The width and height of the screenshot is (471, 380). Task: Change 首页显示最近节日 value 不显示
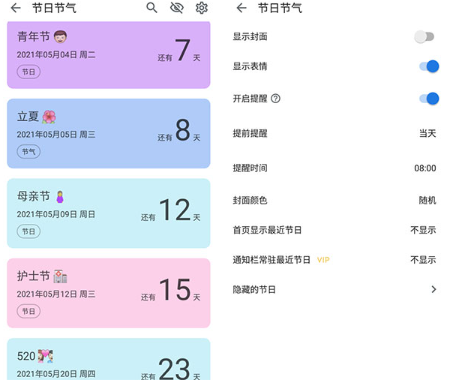[423, 230]
